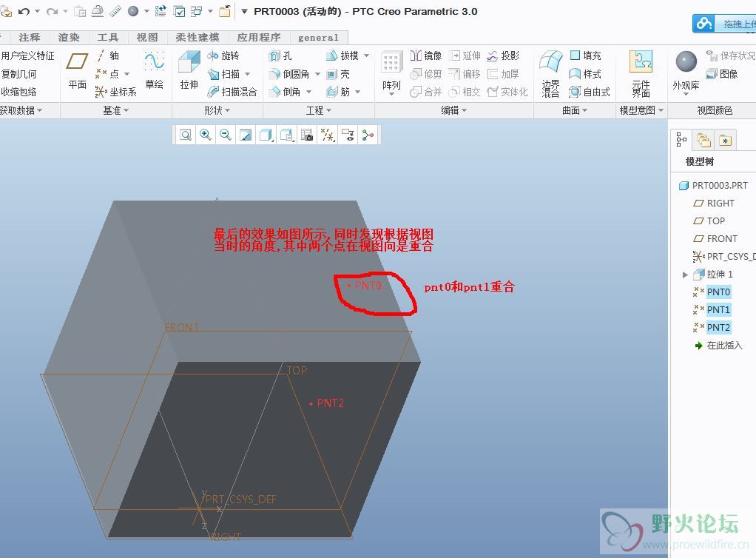Open the view manager icon
This screenshot has width=756, height=558.
(x=307, y=135)
